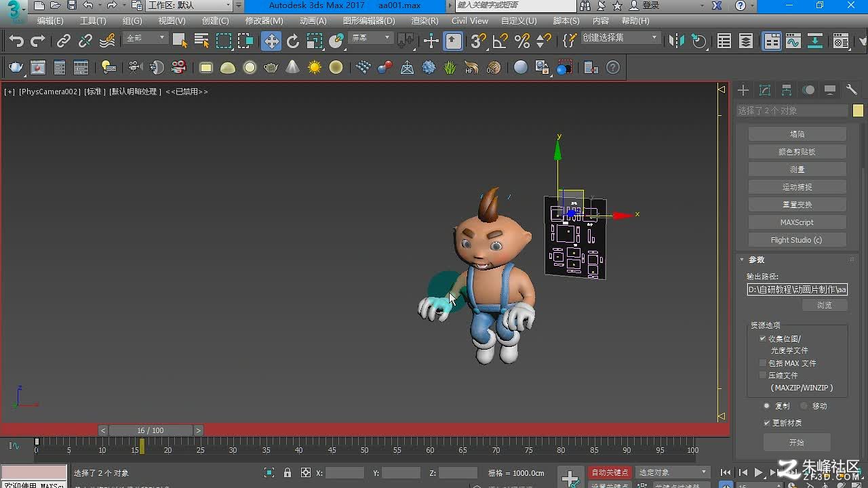868x488 pixels.
Task: Activate the Select and Move tool
Action: pyautogui.click(x=271, y=41)
